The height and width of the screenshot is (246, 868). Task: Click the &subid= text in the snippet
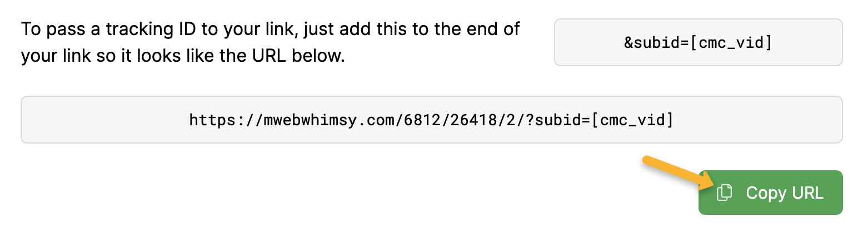[x=657, y=42]
